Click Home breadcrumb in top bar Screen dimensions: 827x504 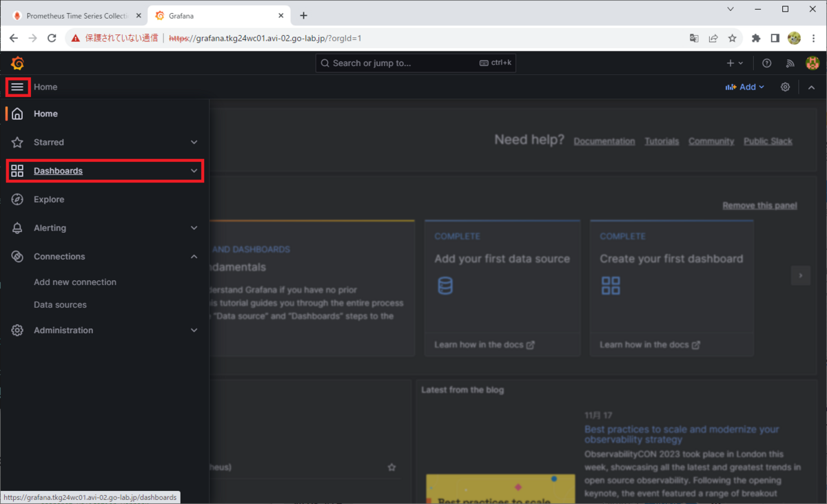pyautogui.click(x=45, y=87)
